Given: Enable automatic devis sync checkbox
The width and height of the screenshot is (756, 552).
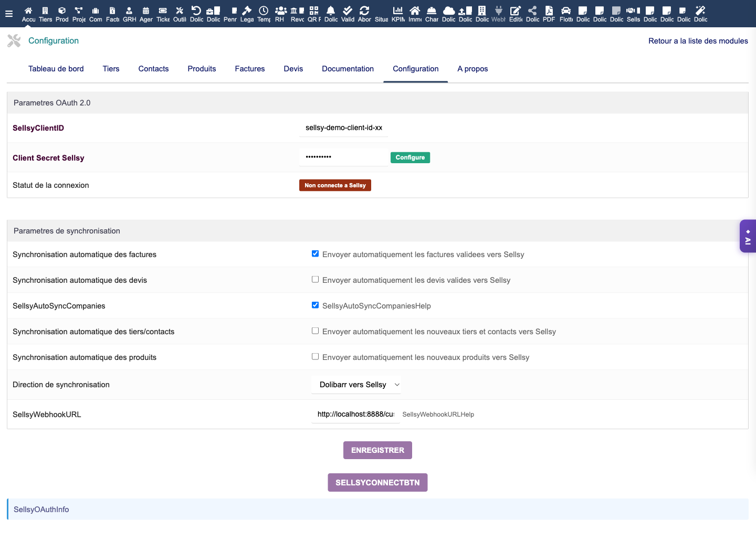Looking at the screenshot, I should 315,280.
